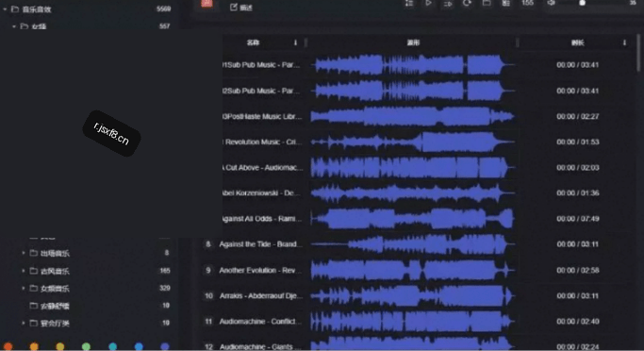Select track "Audiomachine - Giants..."
The image size is (644, 351).
[x=258, y=347]
